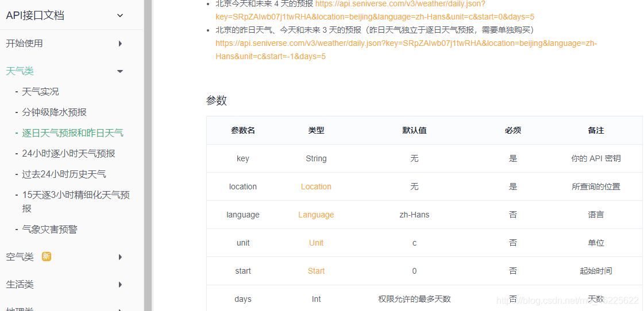Open the 天气实况 doc page
Viewport: 644px width, 311px height.
[40, 91]
